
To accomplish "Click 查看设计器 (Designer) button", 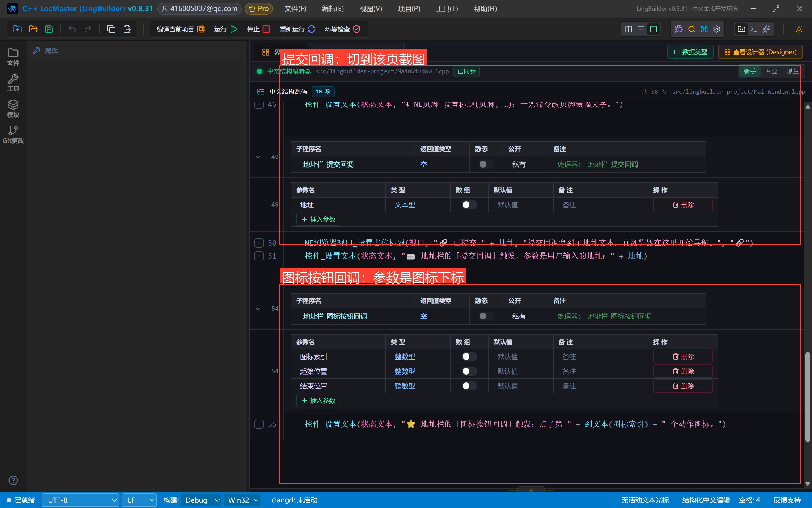I will tap(760, 52).
